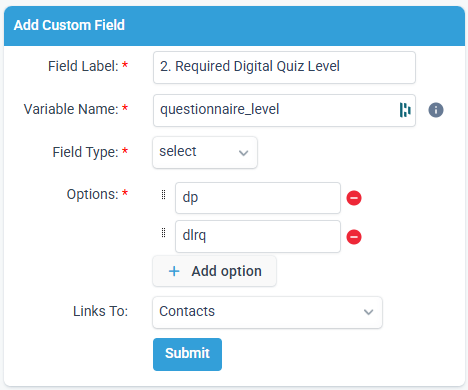Click the 'Add Custom Field' header bar
Image resolution: width=468 pixels, height=390 pixels.
(234, 26)
